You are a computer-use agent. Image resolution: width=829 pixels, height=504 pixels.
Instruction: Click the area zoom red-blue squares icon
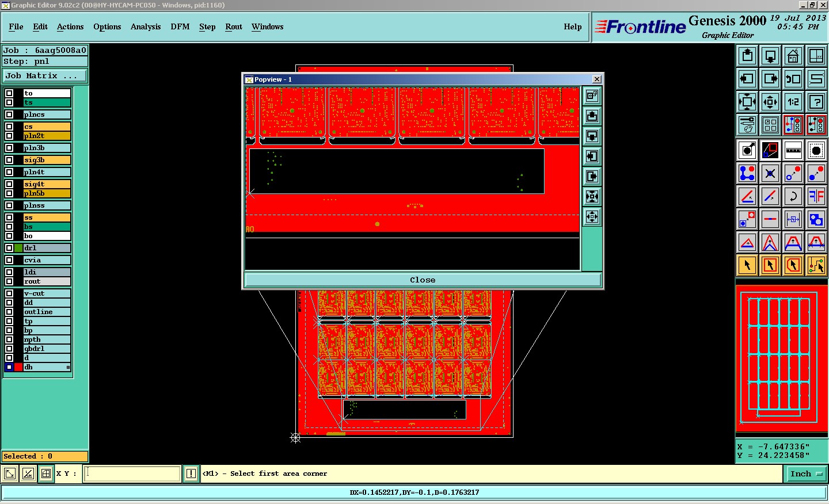pos(770,151)
